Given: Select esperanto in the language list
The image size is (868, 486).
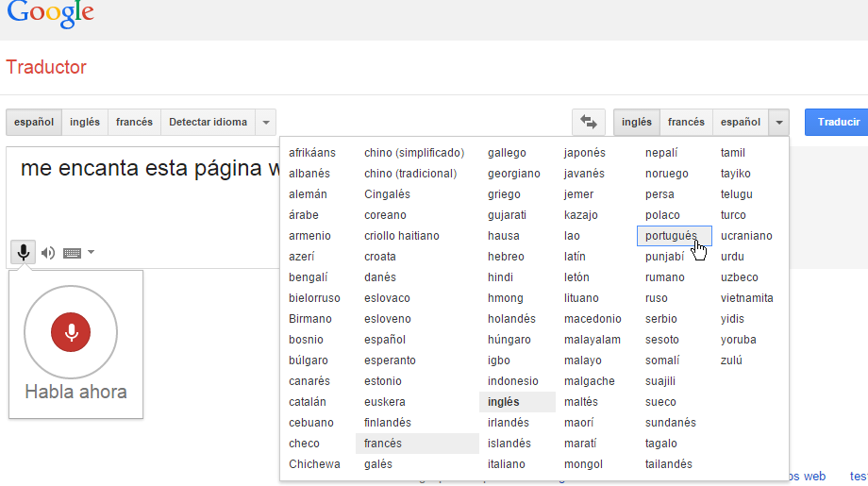Looking at the screenshot, I should pos(390,360).
